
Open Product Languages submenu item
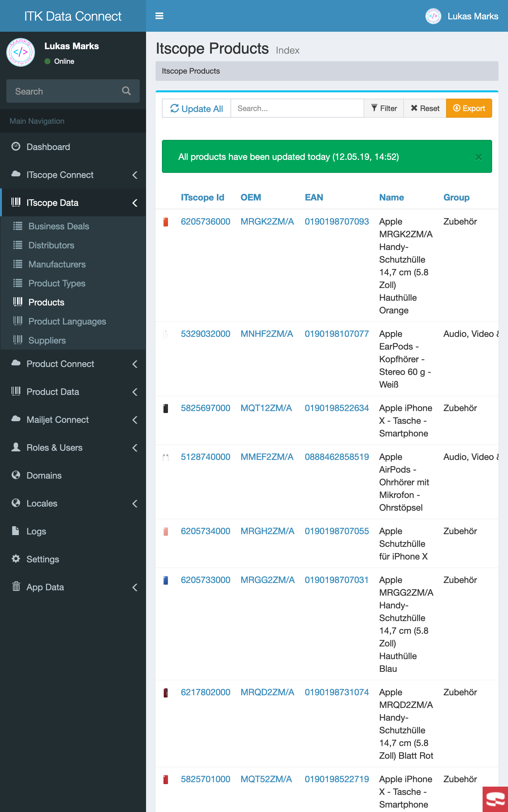73,321
